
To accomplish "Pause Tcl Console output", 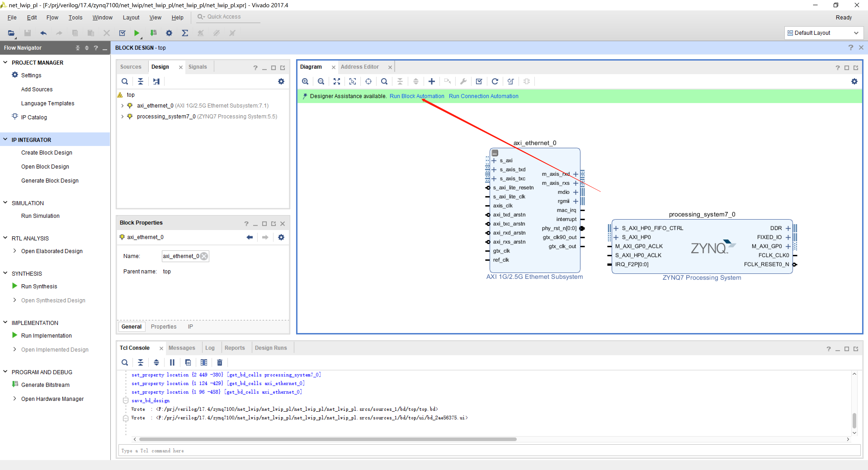I will [172, 362].
